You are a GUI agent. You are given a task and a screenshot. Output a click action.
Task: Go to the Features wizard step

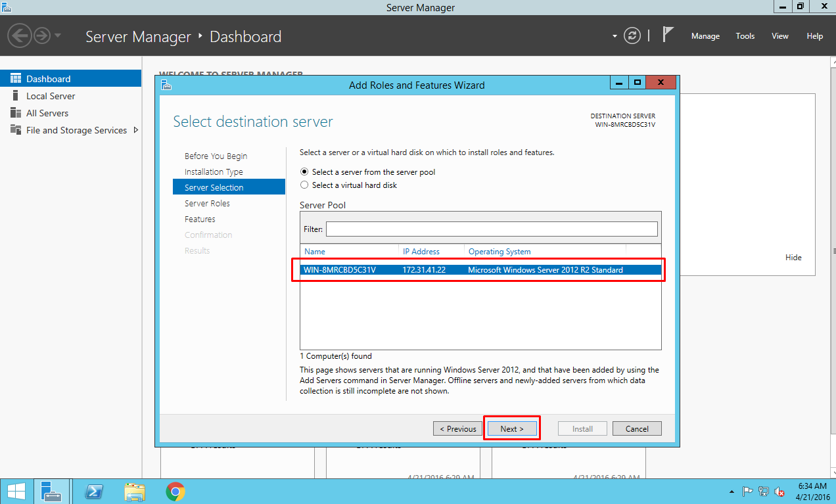click(x=200, y=219)
